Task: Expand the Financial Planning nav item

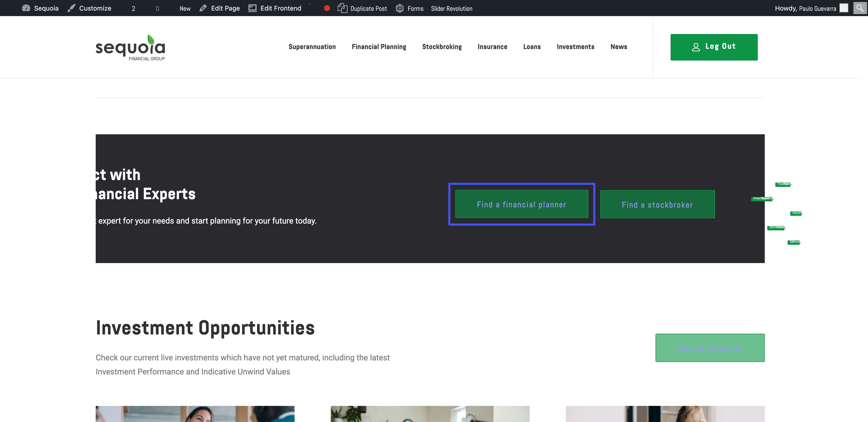Action: pyautogui.click(x=379, y=47)
